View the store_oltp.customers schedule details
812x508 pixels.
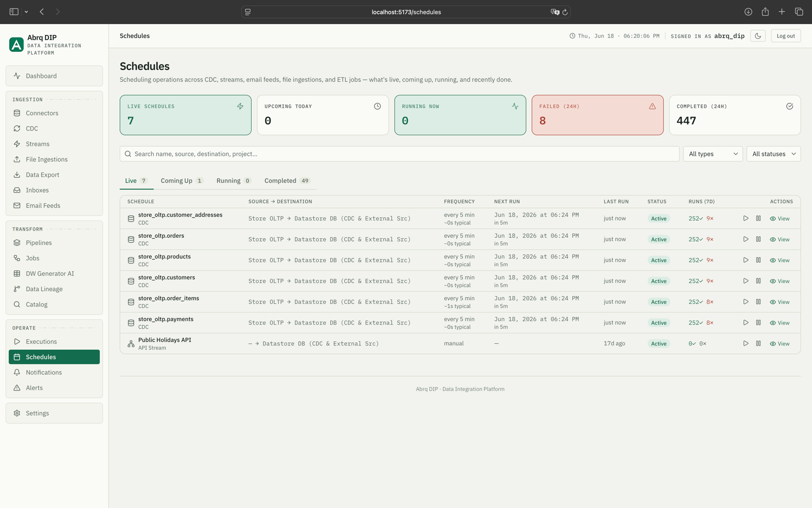pyautogui.click(x=780, y=281)
